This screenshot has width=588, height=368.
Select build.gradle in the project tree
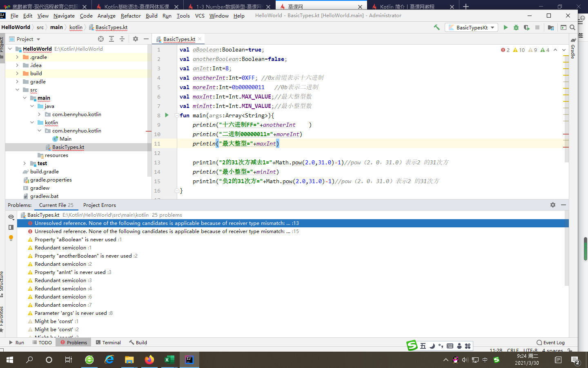[44, 172]
